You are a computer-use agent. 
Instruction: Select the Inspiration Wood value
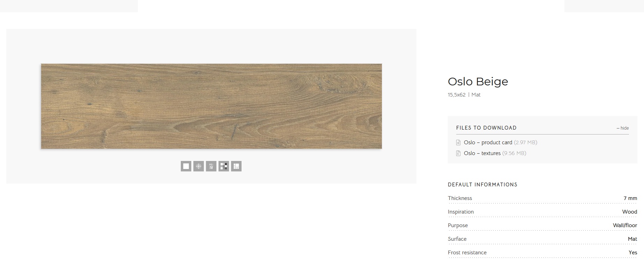tap(629, 212)
